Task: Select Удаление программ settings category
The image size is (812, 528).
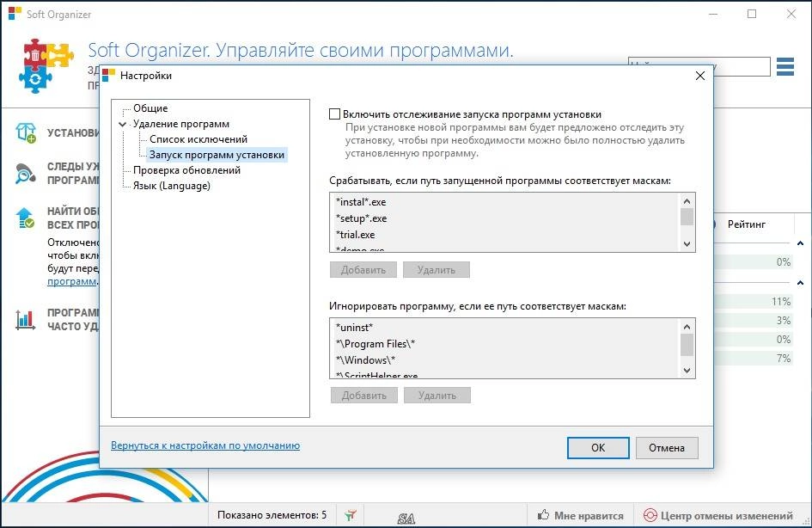Action: (x=180, y=124)
